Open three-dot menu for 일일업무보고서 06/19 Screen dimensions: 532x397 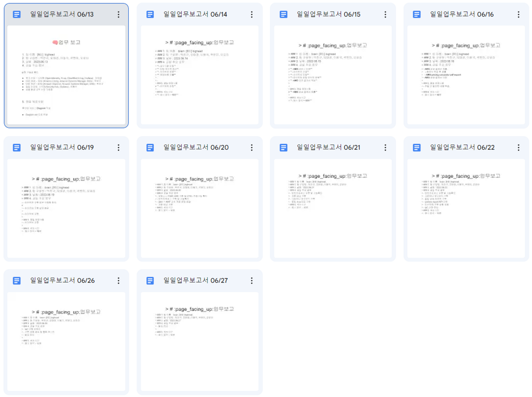118,147
